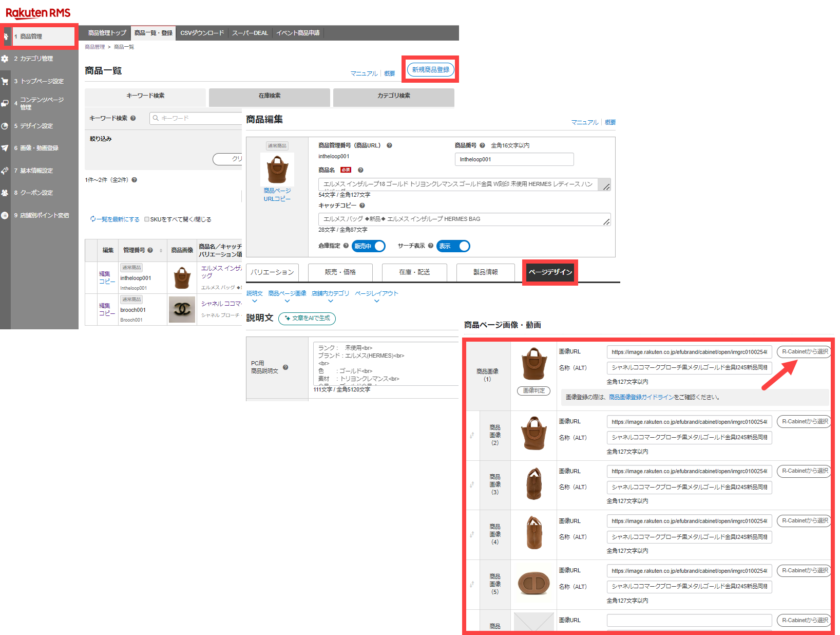Click 画像URL field for 商品画像(3)
The image size is (840, 635).
[x=689, y=471]
